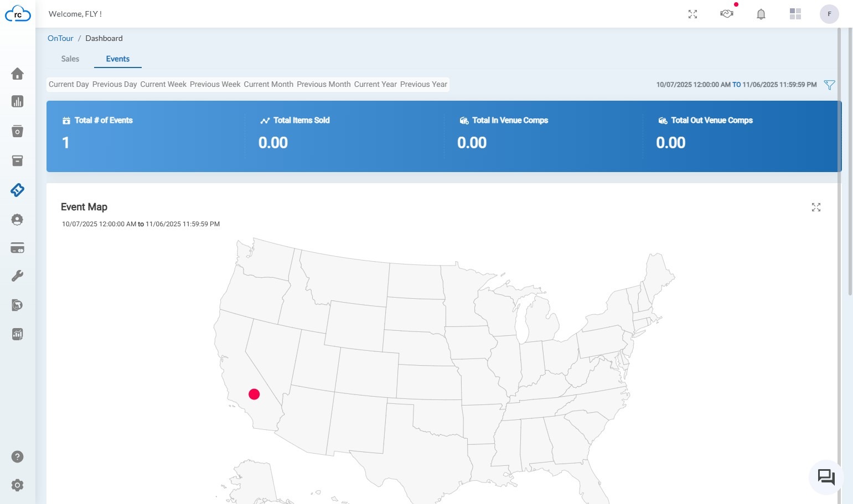Open the user badge sidebar icon

(18, 220)
